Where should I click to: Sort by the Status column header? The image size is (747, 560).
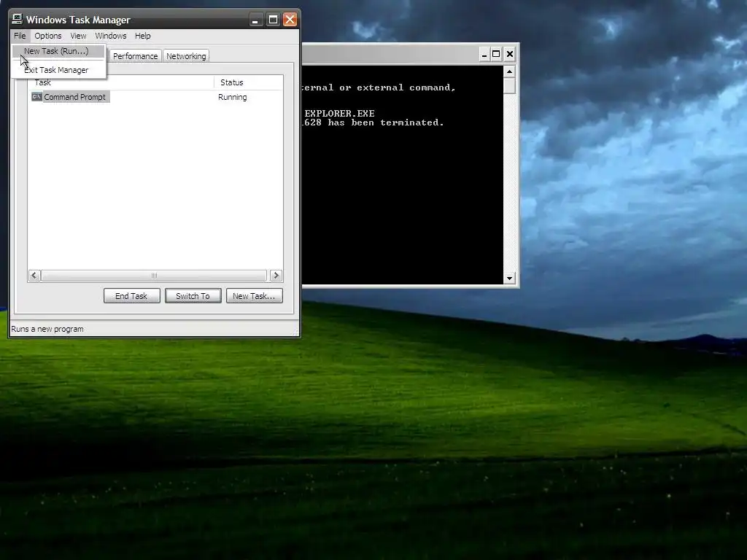click(x=248, y=82)
